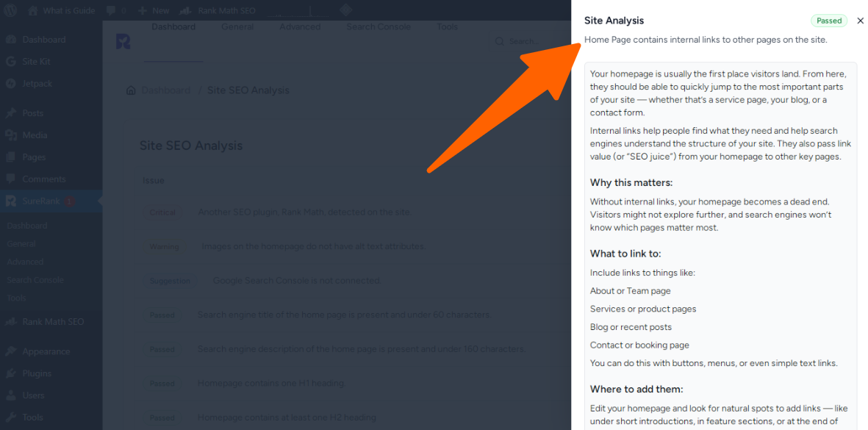
Task: Open SureRank Search Console submenu item
Action: [x=35, y=280]
